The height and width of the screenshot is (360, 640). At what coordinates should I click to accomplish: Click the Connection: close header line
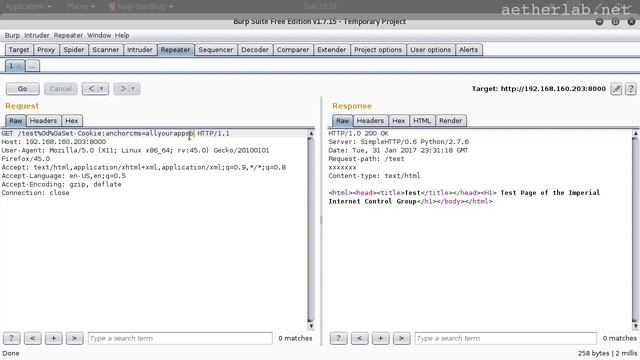pos(36,193)
